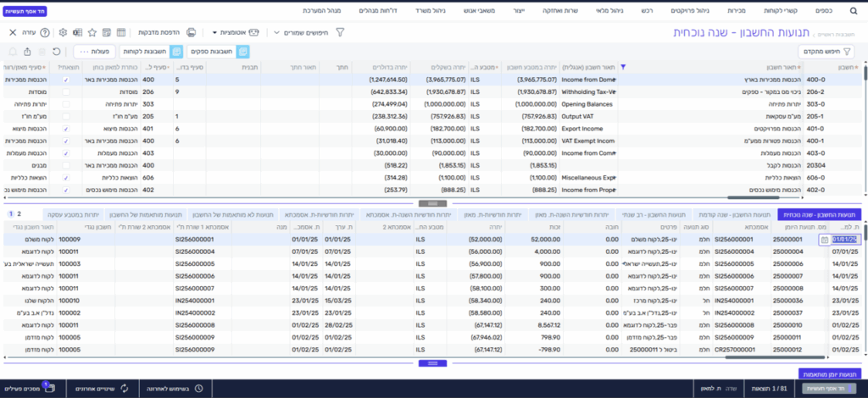The height and width of the screenshot is (398, 868).
Task: Open the calendar picker in the 01/01/25 date cell
Action: 824,240
